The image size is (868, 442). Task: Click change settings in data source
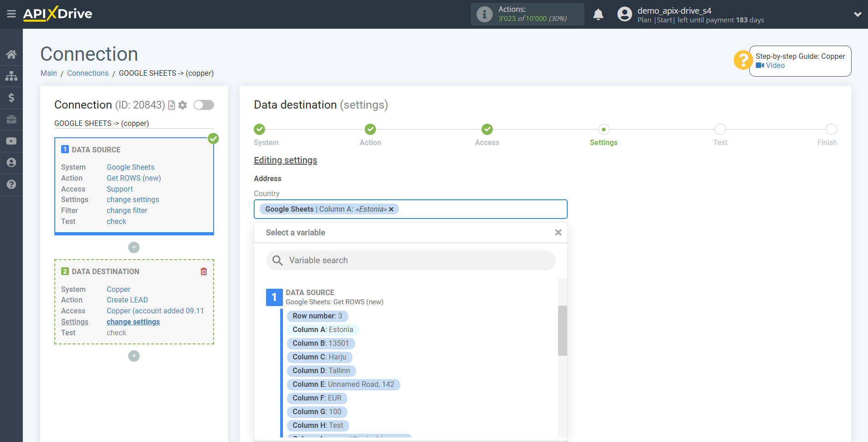tap(133, 199)
